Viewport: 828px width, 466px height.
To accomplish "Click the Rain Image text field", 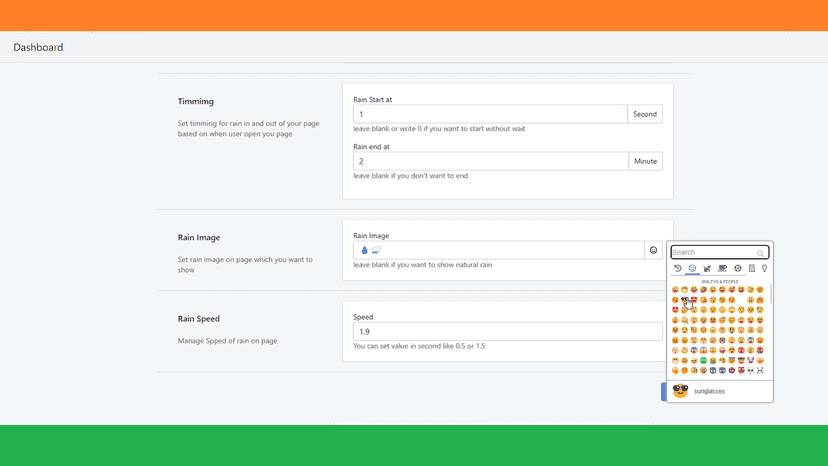I will [498, 250].
